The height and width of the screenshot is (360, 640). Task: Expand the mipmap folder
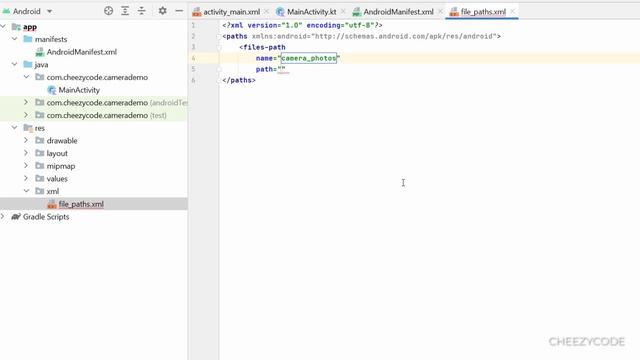(27, 165)
